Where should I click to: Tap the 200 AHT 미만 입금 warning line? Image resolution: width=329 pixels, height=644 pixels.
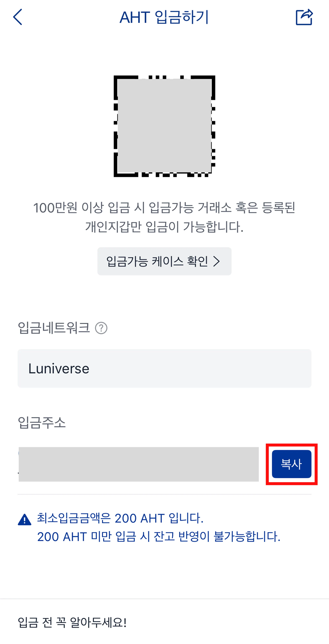point(159,536)
